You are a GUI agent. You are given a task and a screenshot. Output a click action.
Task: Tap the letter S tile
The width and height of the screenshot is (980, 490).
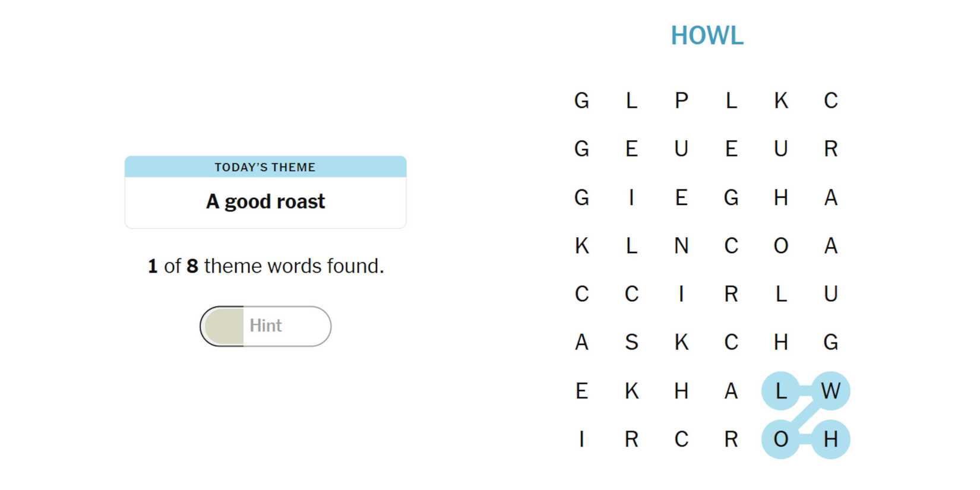pyautogui.click(x=631, y=342)
